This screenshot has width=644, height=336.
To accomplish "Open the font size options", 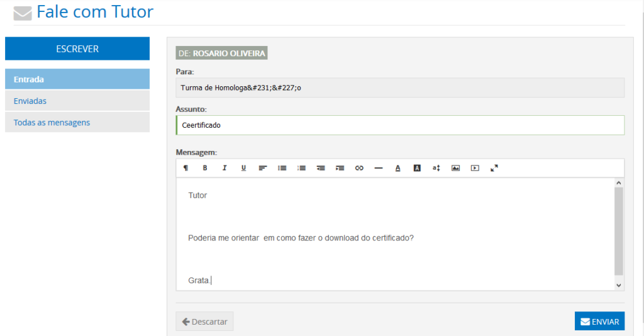I will [436, 168].
